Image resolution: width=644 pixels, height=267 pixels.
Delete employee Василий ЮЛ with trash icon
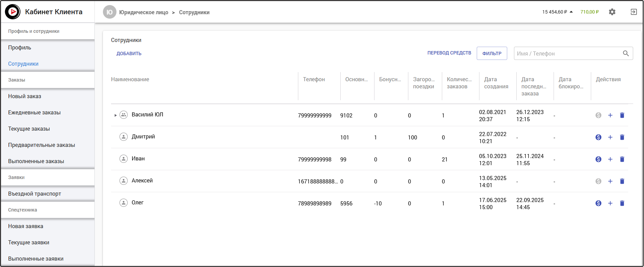click(622, 115)
